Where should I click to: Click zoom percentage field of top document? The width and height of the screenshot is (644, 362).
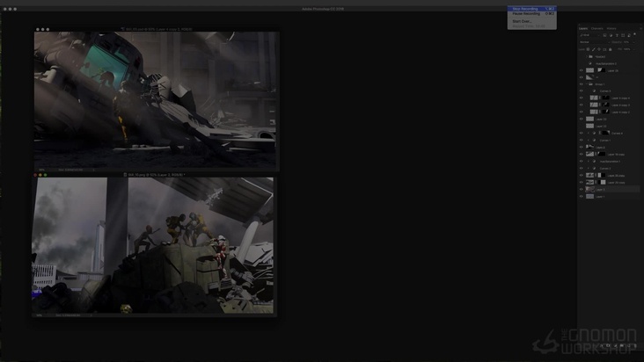[42, 170]
